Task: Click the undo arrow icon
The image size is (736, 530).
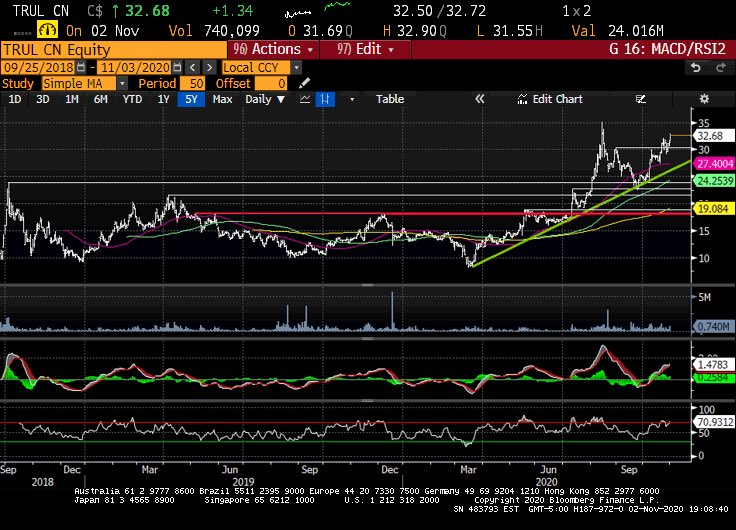Action: [x=696, y=68]
